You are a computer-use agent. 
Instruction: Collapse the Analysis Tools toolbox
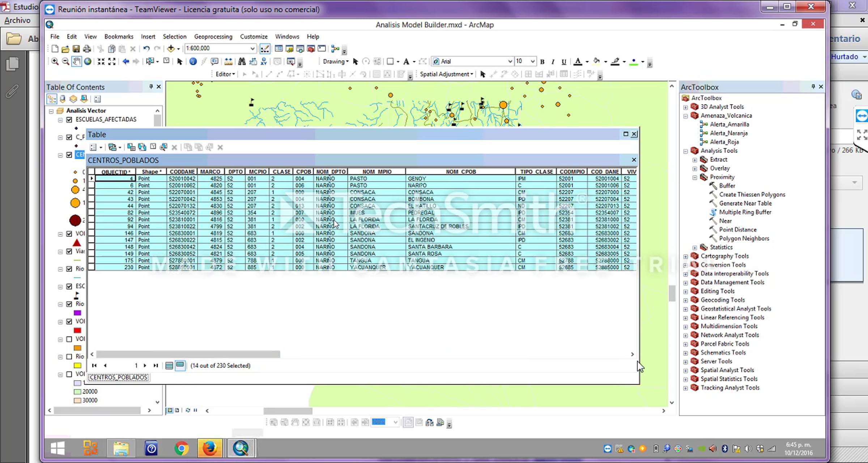tap(685, 151)
